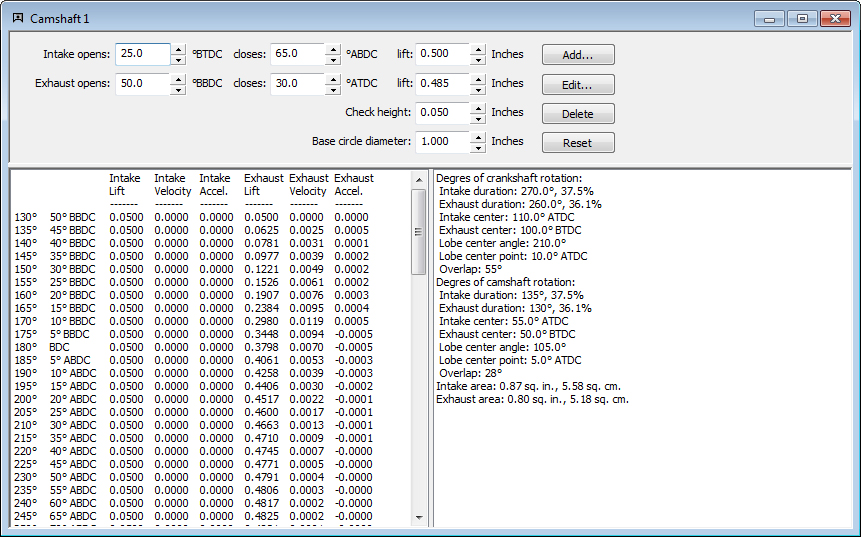The width and height of the screenshot is (861, 537).
Task: Click the Intake opens input field
Action: (143, 54)
